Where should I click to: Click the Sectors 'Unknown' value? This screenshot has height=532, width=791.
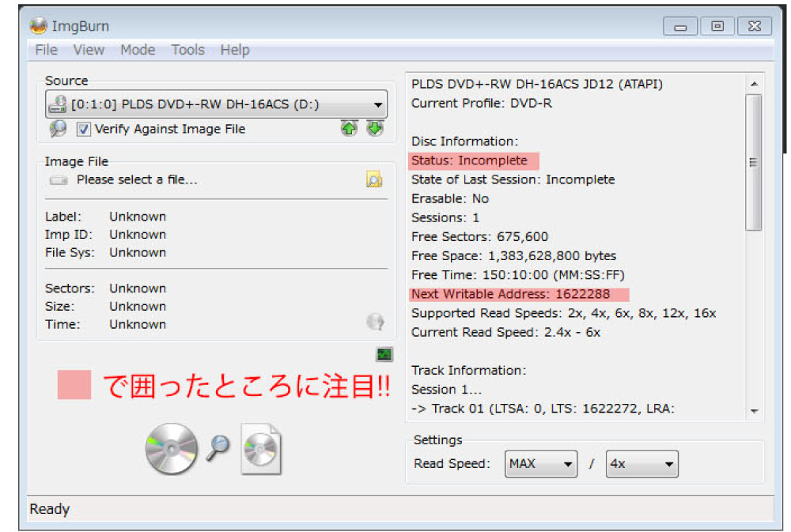(137, 289)
